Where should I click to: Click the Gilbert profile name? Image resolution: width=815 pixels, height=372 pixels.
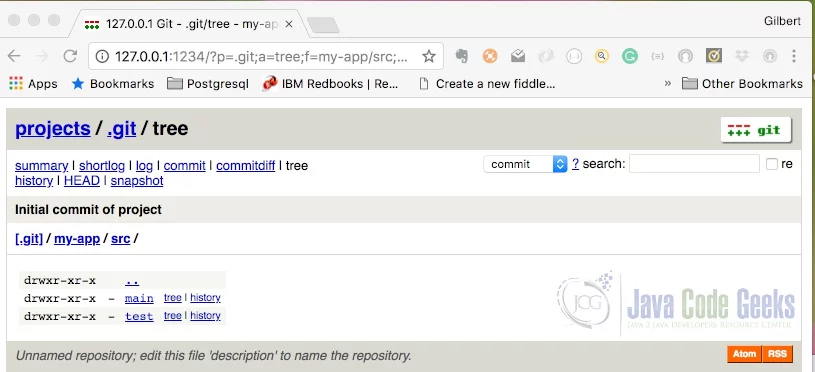coord(782,21)
